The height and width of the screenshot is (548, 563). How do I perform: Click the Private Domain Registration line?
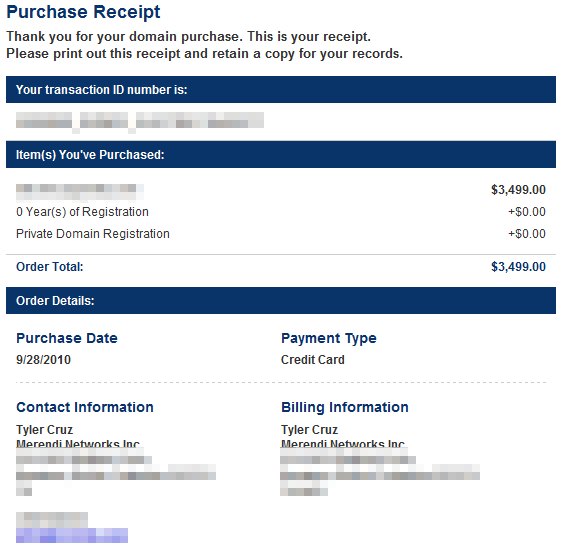pyautogui.click(x=93, y=234)
